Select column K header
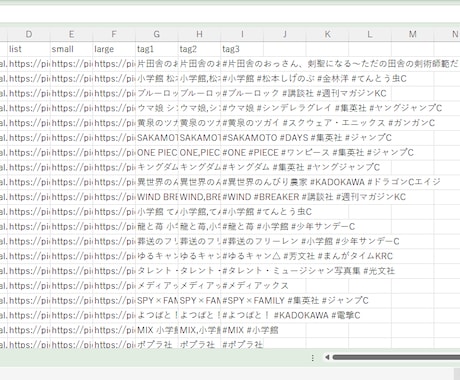 pyautogui.click(x=328, y=34)
